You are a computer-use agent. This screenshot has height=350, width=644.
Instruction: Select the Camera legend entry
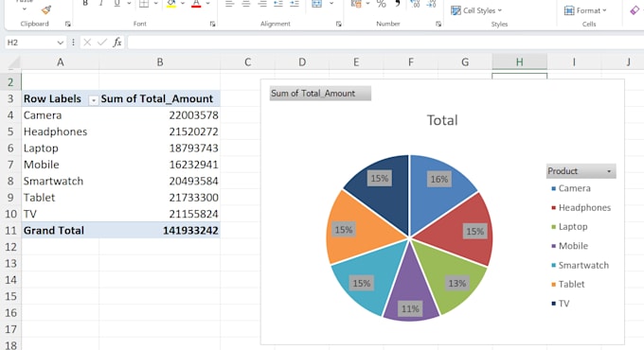(570, 188)
